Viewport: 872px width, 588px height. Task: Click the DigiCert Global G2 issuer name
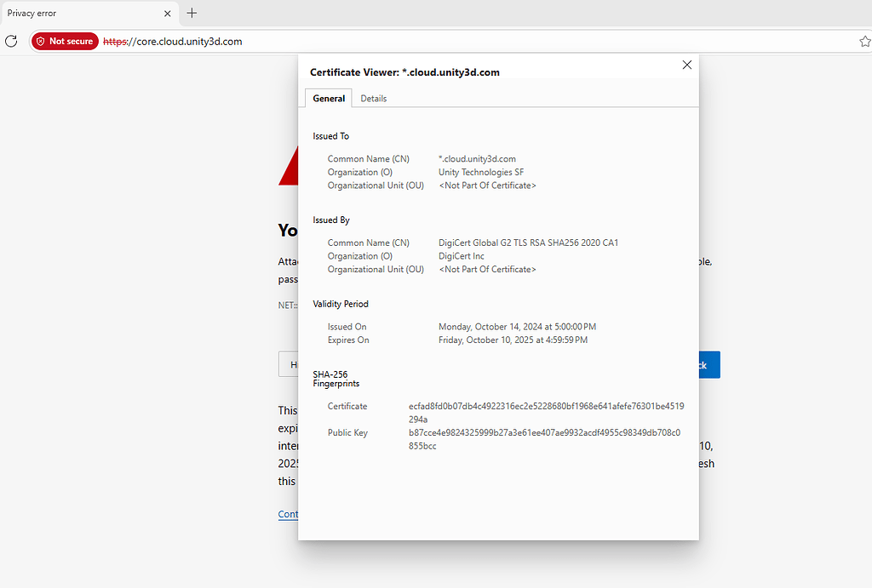click(x=528, y=242)
